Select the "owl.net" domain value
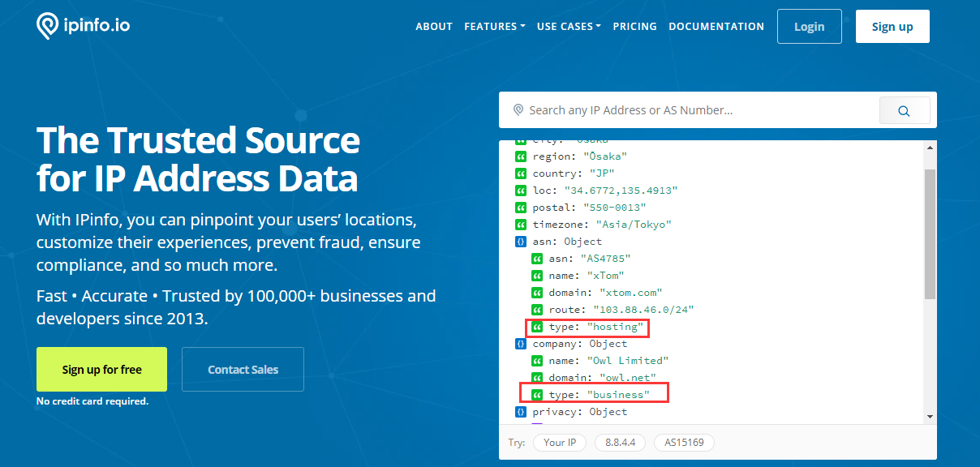 pos(627,378)
